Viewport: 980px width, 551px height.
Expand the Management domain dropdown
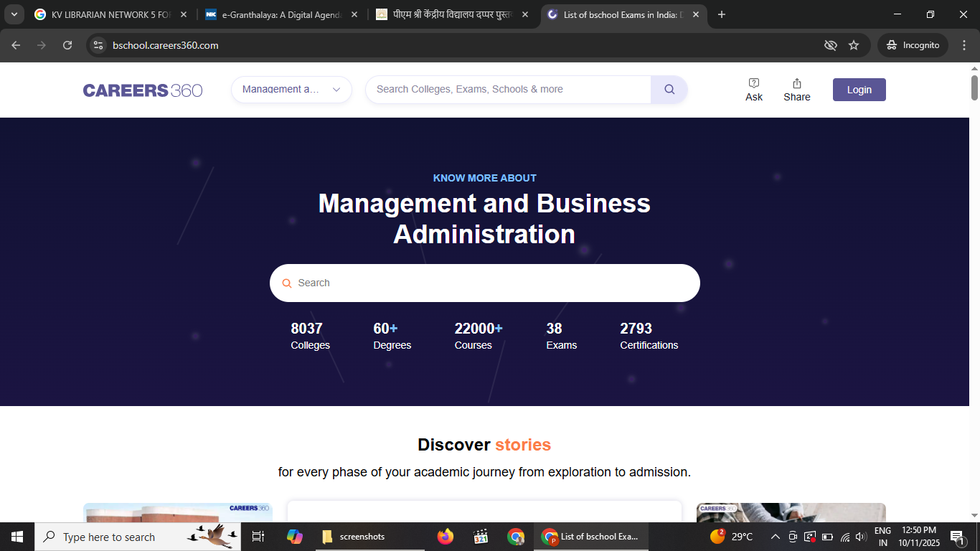click(x=291, y=90)
